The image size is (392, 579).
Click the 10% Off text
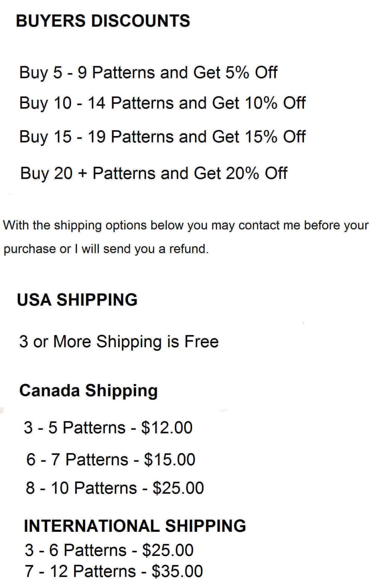pos(275,103)
